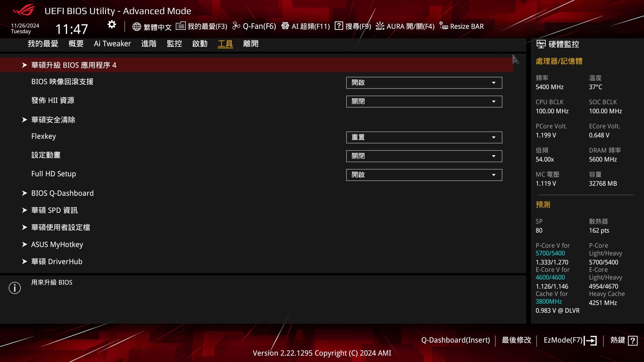Launch AI 超頻 brain icon
This screenshot has width=644, height=362.
285,26
